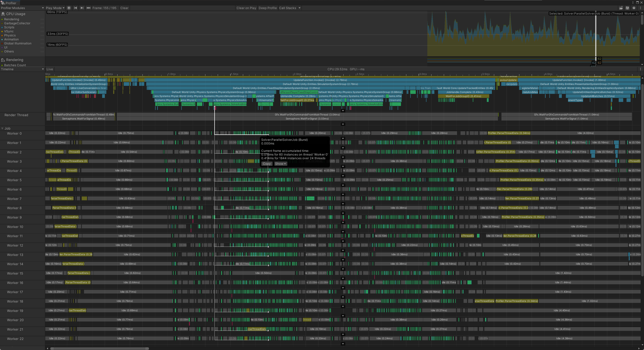Screen dimensions: 644x350
Task: Select the Rendering module
Action: tap(15, 60)
